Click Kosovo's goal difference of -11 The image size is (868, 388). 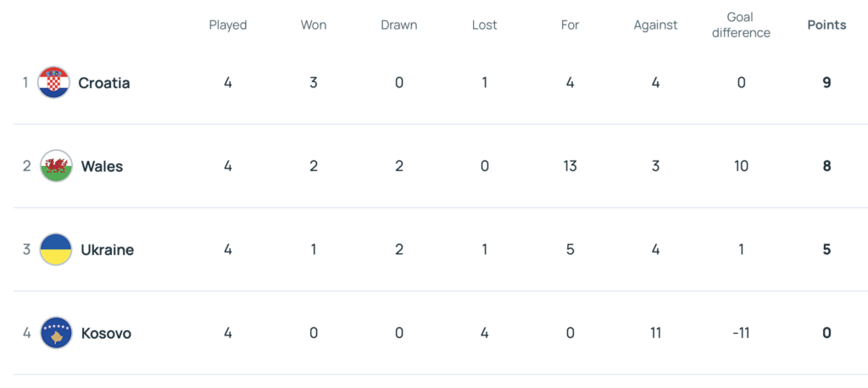pyautogui.click(x=741, y=333)
